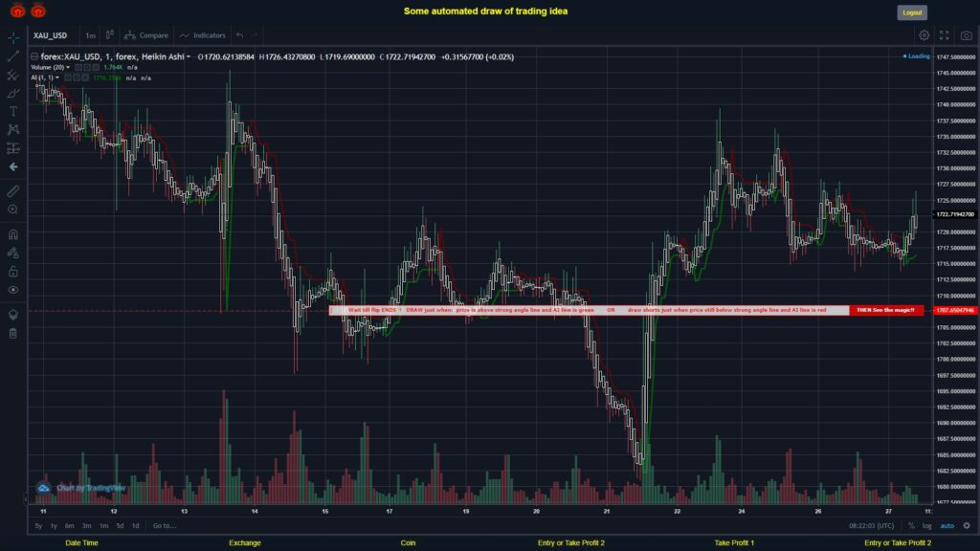Screen dimensions: 980x551
Task: Toggle log scale mode
Action: [926, 526]
